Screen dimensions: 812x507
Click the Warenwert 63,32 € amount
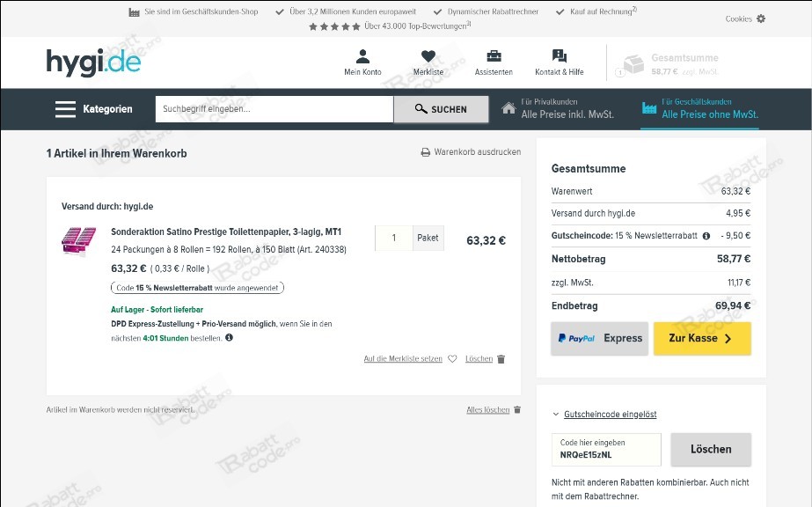click(735, 191)
